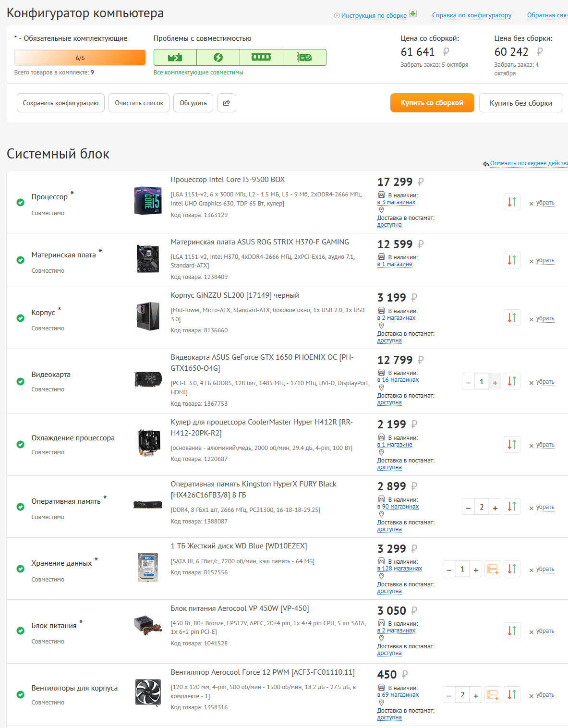This screenshot has height=728, width=568.
Task: Remove Блок питания with убрать link
Action: pos(545,631)
